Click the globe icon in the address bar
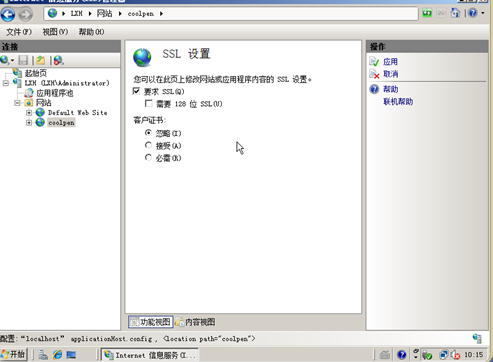The image size is (493, 362). click(x=52, y=13)
